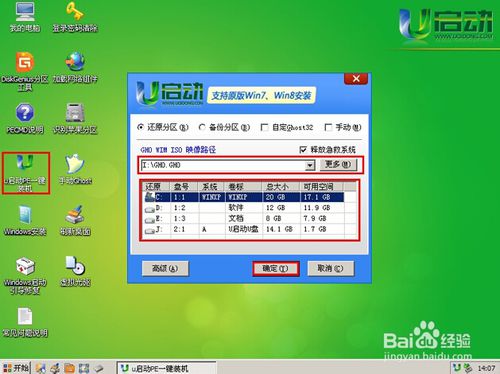Click the 盘号 column header
This screenshot has width=500, height=374.
coord(184,187)
